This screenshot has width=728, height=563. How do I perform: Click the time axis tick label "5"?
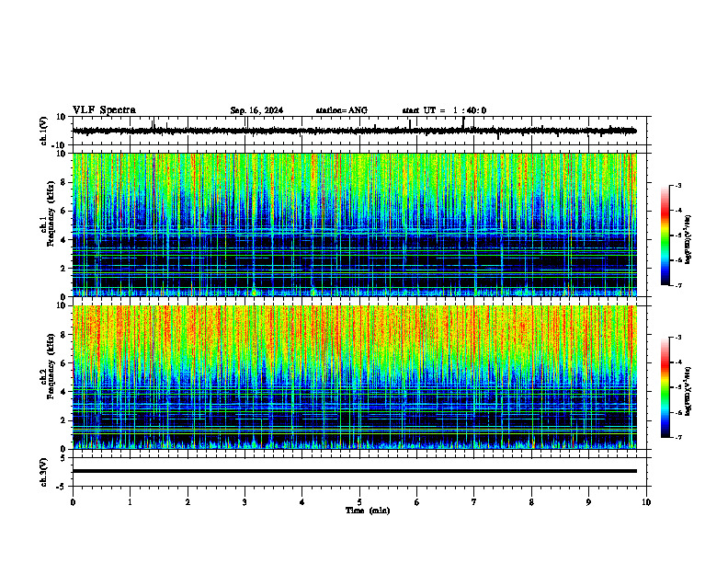click(359, 502)
